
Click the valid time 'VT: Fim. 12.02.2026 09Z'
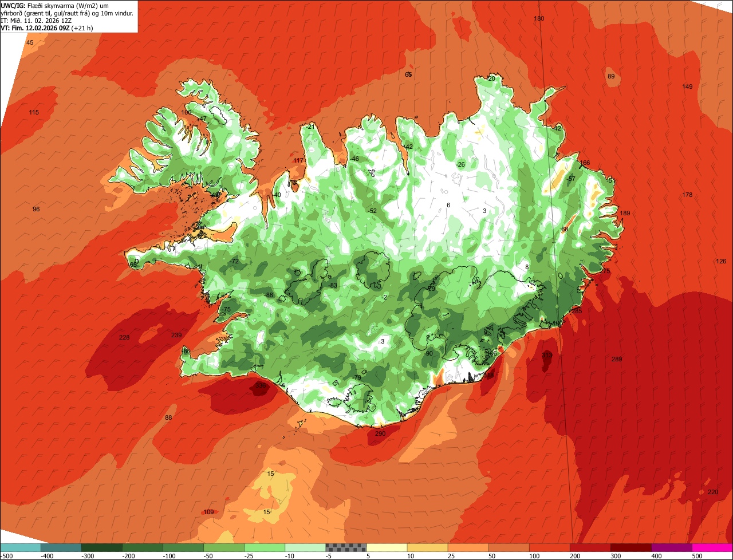(35, 27)
